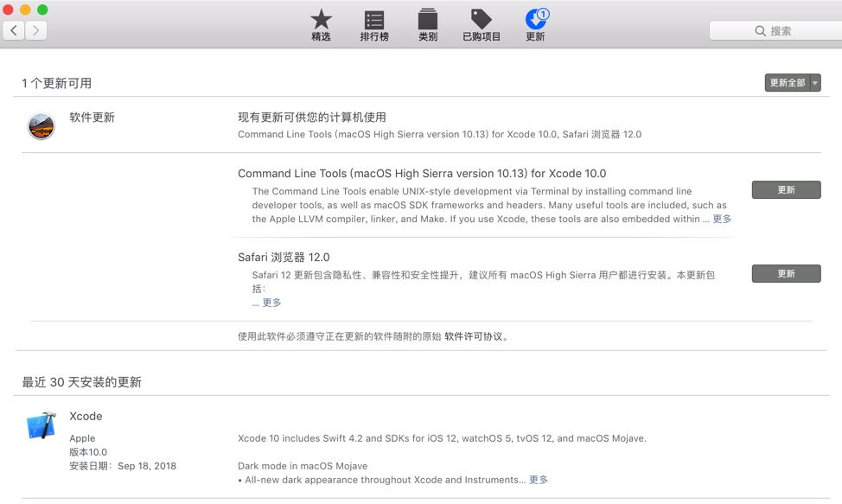Click the yellow minimize window button
The image size is (842, 504).
25,10
